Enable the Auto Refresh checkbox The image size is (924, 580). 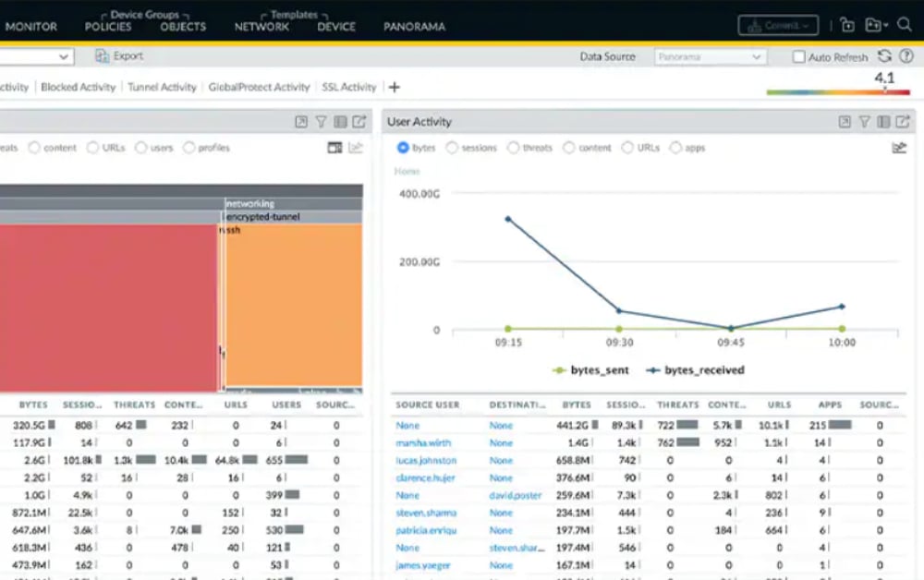[x=798, y=57]
